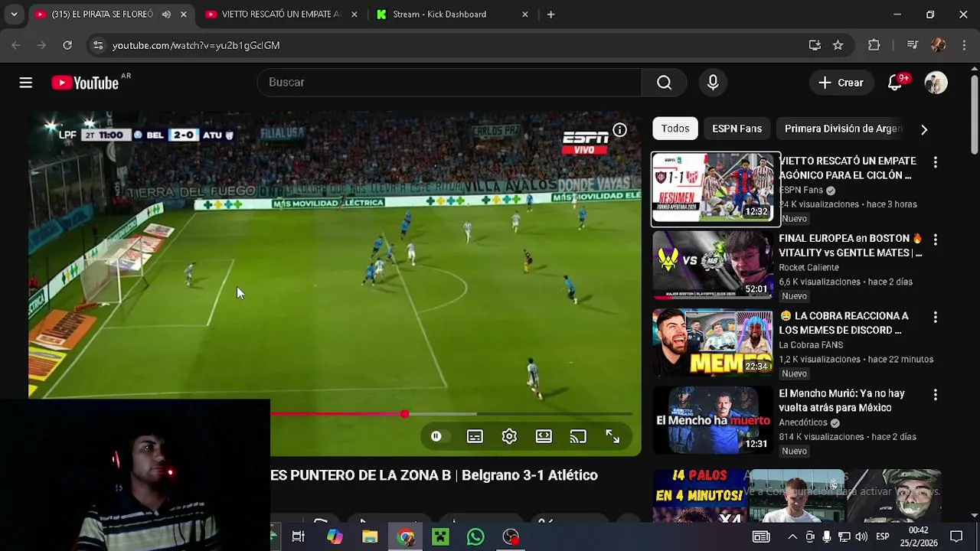
Task: Open the taskbar volume control
Action: 861,536
